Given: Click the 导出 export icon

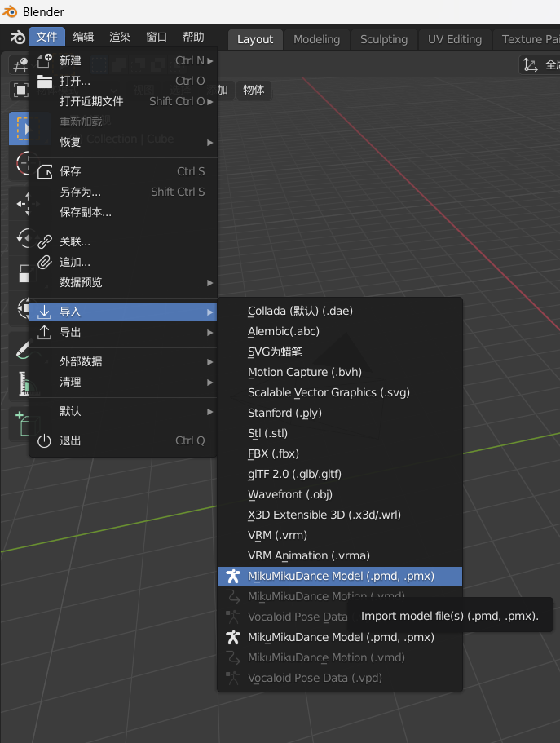Looking at the screenshot, I should [45, 332].
